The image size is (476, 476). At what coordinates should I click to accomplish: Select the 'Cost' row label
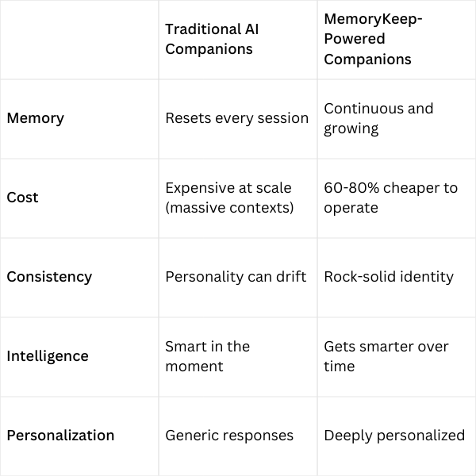pyautogui.click(x=22, y=198)
